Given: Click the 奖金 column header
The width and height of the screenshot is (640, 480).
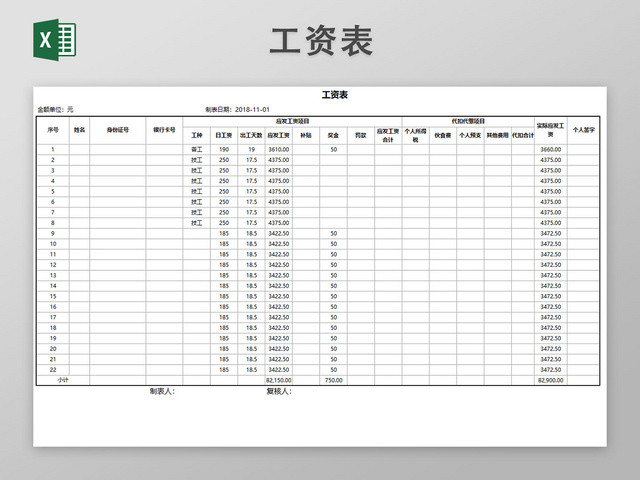Looking at the screenshot, I should point(333,135).
